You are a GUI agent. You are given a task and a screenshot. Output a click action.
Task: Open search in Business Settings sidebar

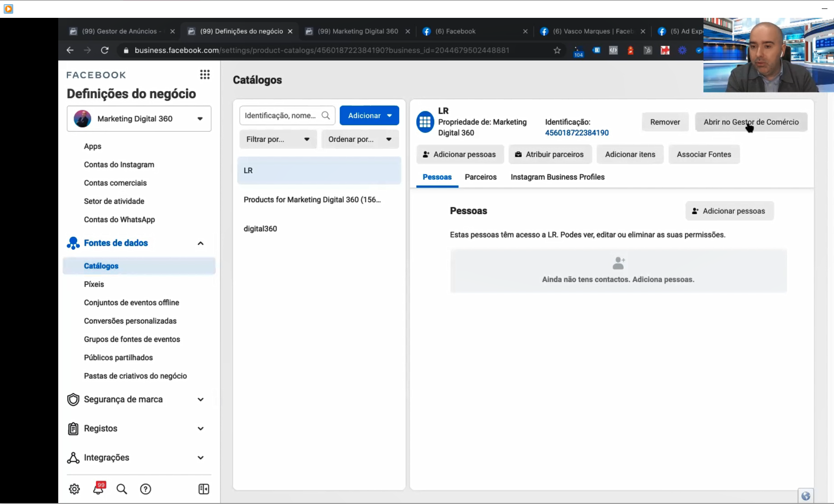[122, 489]
